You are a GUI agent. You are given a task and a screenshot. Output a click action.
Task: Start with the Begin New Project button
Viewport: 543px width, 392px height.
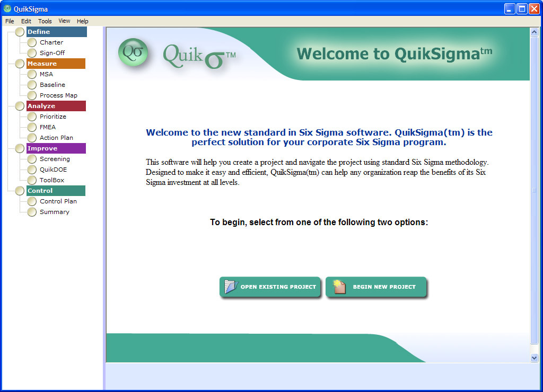(x=376, y=287)
